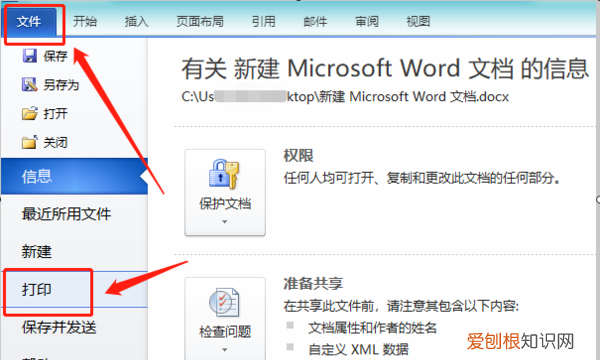Choose 另存为 text in the file menu
The height and width of the screenshot is (360, 600).
click(x=61, y=85)
